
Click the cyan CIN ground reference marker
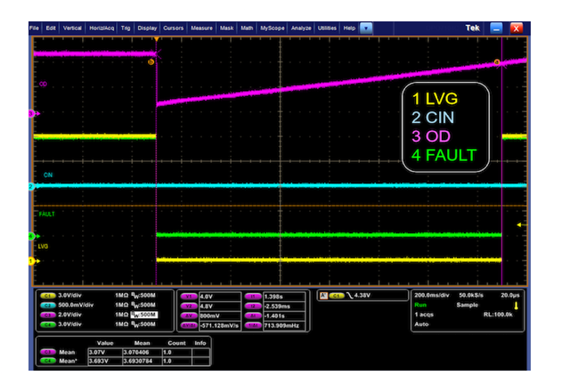(x=32, y=187)
